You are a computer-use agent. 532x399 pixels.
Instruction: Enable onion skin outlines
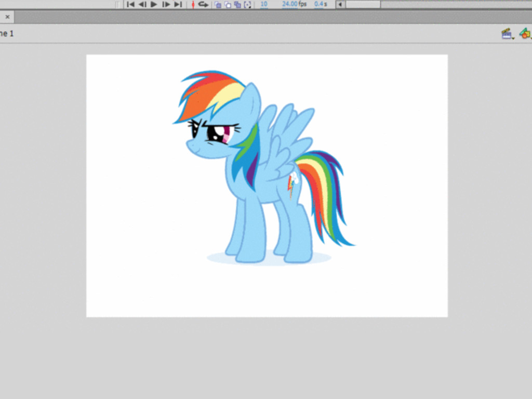pyautogui.click(x=228, y=5)
